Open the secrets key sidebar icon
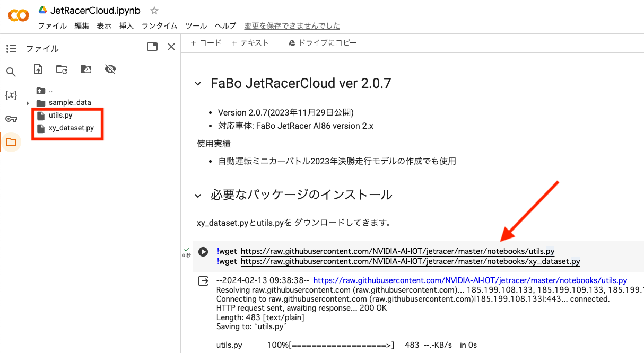 [x=11, y=119]
